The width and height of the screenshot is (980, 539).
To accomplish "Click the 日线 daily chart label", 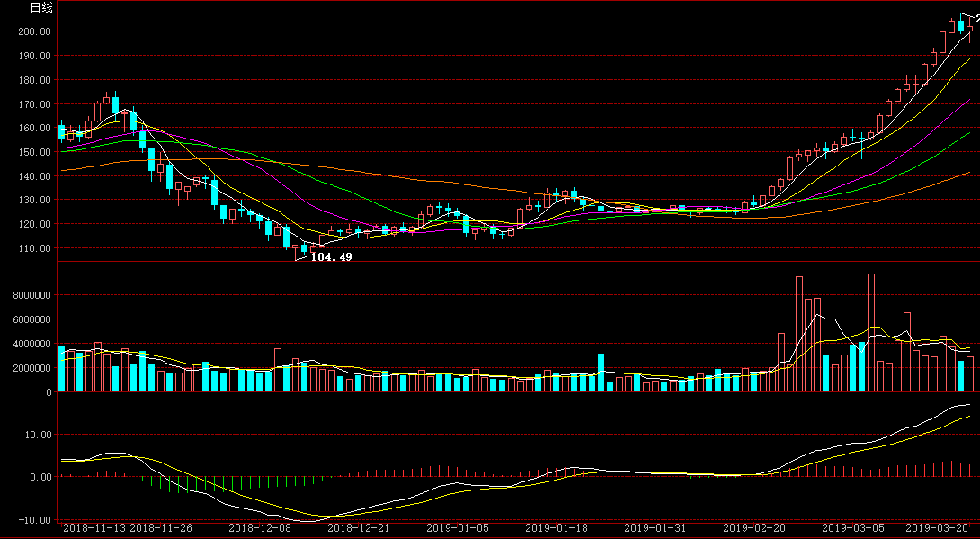I will (x=42, y=8).
